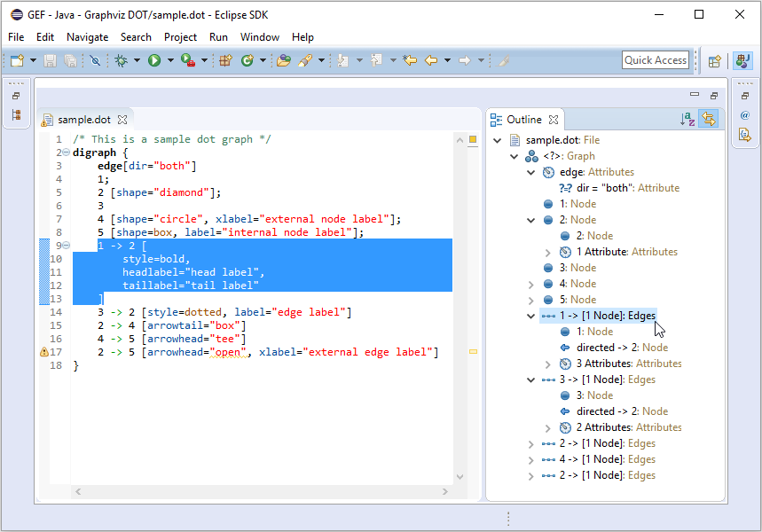This screenshot has height=532, width=762.
Task: Open the Project menu
Action: point(180,37)
